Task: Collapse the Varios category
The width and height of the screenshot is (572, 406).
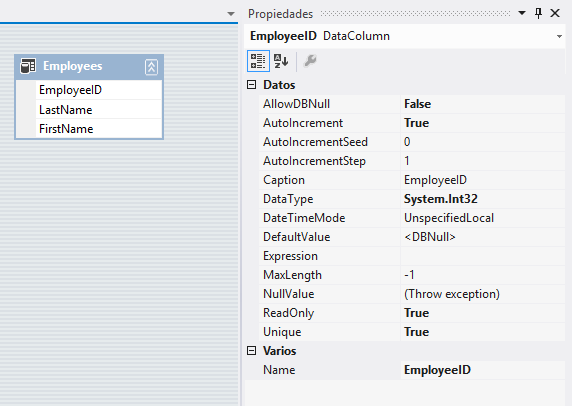Action: pyautogui.click(x=251, y=351)
